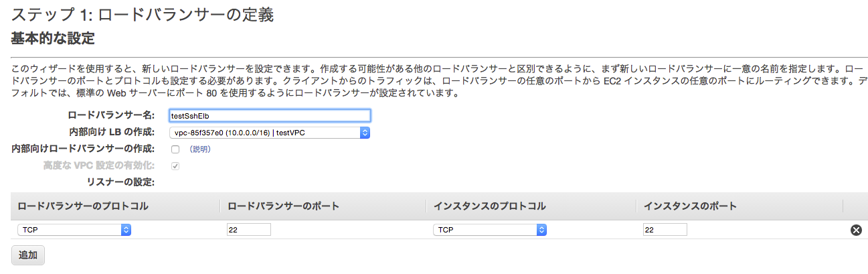
Task: Click the 高度な VPC 設定の有効化 checkbox
Action: point(175,165)
